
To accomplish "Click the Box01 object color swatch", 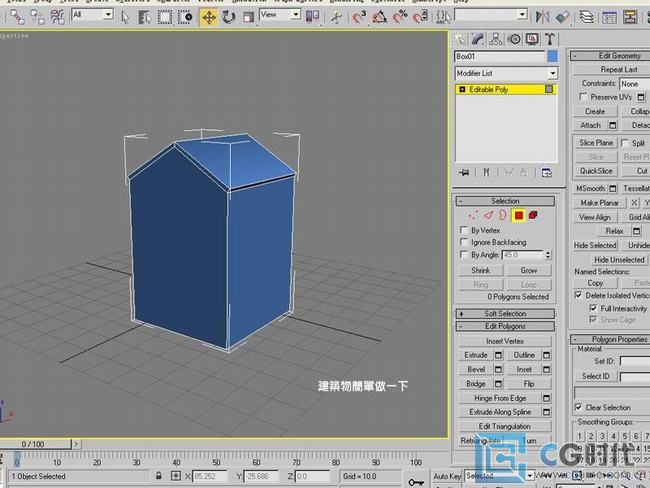I will point(552,56).
